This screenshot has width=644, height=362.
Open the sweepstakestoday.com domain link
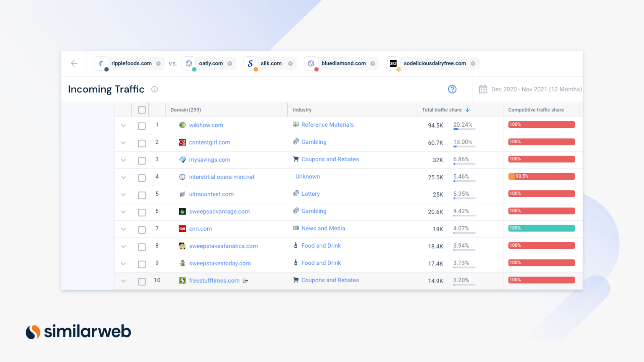220,263
